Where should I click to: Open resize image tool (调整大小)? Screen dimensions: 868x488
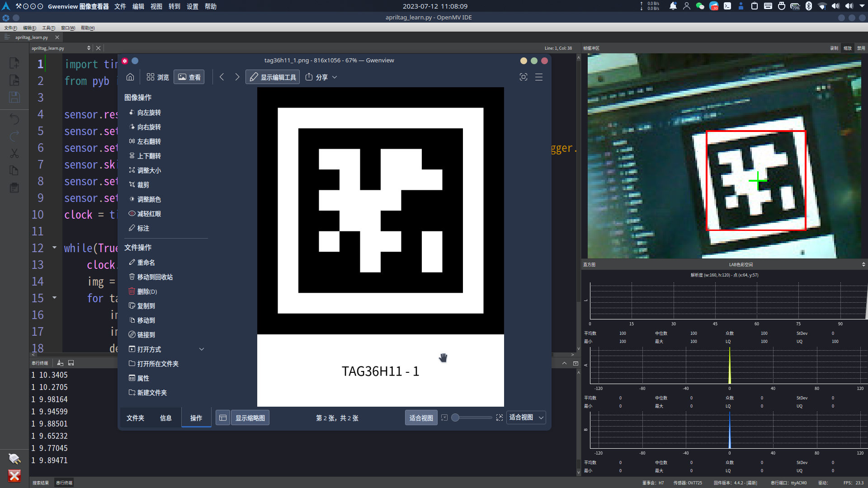(145, 170)
